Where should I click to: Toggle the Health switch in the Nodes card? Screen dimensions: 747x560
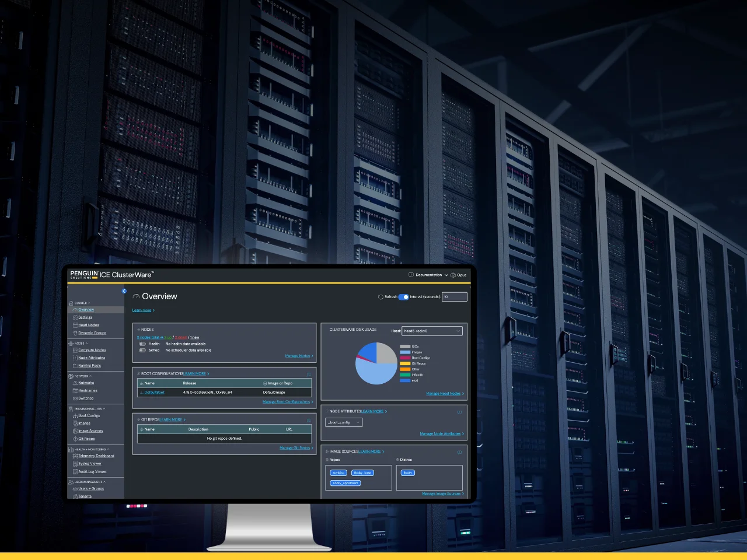pyautogui.click(x=141, y=344)
